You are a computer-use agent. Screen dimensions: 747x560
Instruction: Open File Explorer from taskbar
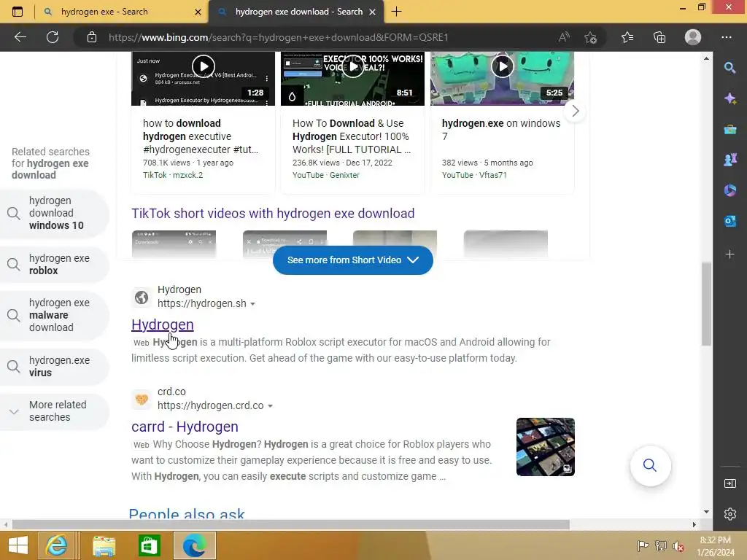pyautogui.click(x=104, y=545)
